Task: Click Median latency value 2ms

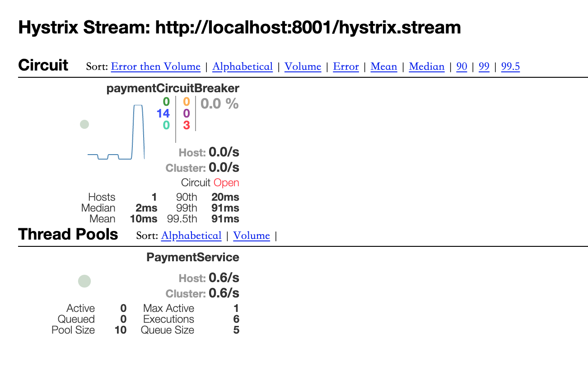Action: click(x=146, y=208)
